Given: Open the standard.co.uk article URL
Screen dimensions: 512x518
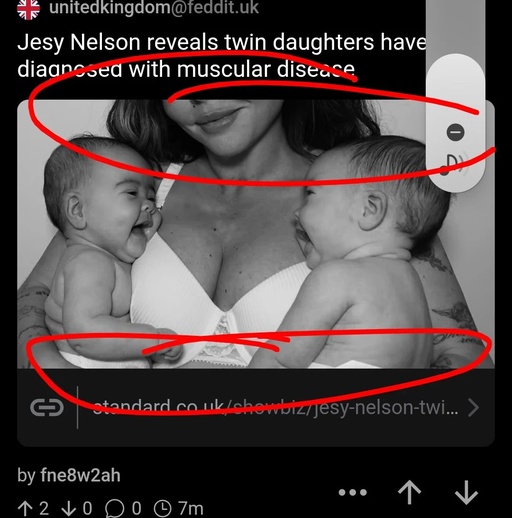Looking at the screenshot, I should 275,407.
